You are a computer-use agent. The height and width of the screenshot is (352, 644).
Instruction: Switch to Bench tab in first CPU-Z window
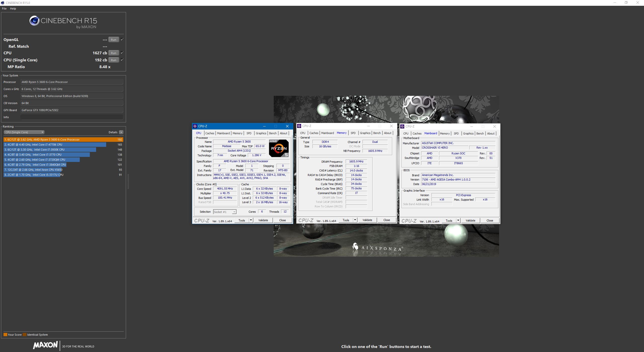(273, 133)
